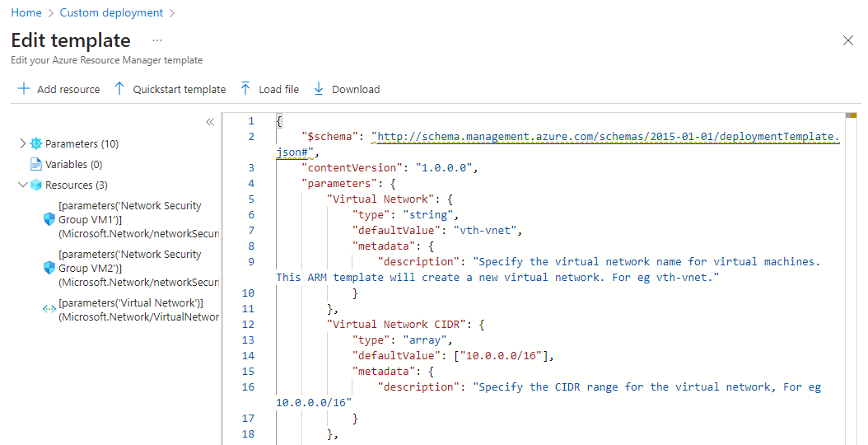Image resolution: width=868 pixels, height=445 pixels.
Task: Click the "parameters" key on line 4
Action: 339,183
